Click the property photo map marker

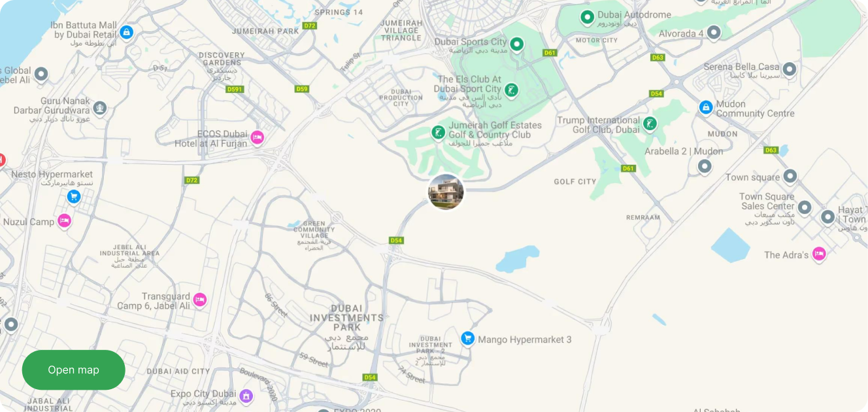[446, 192]
